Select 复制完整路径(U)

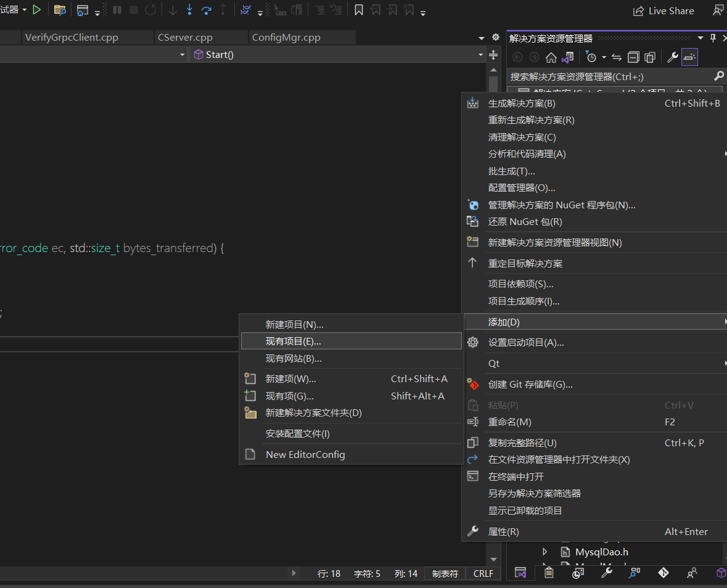click(x=594, y=443)
